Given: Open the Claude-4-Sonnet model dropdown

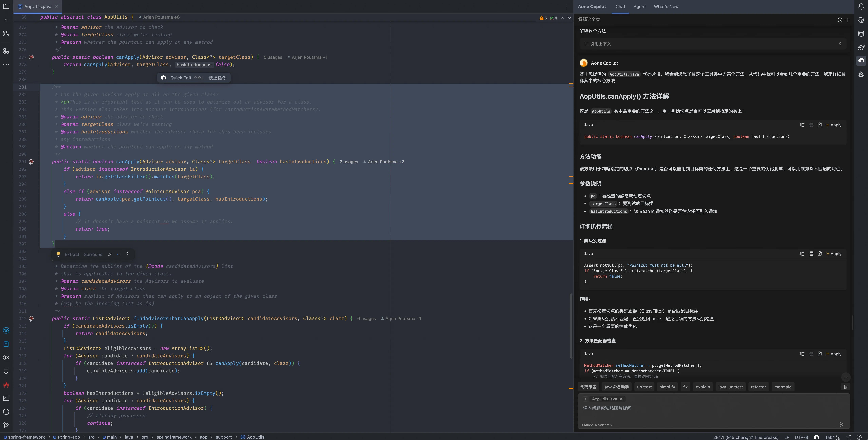Looking at the screenshot, I should tap(597, 425).
